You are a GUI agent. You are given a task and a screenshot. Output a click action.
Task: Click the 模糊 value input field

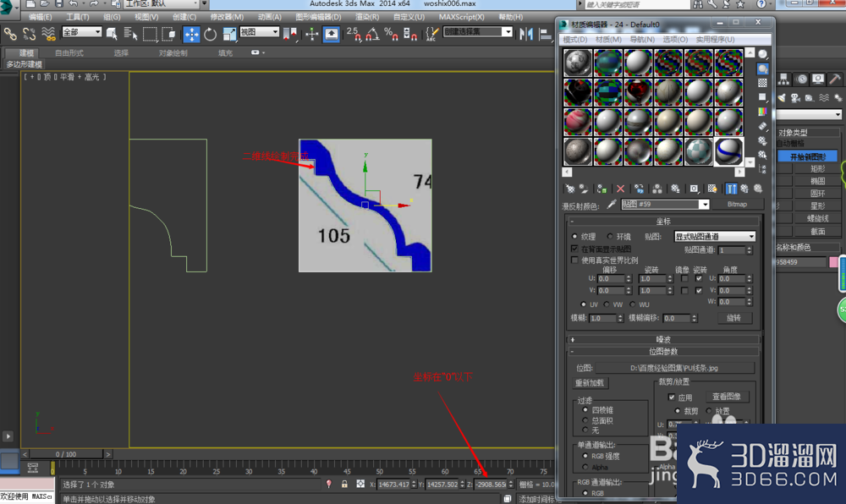coord(602,318)
